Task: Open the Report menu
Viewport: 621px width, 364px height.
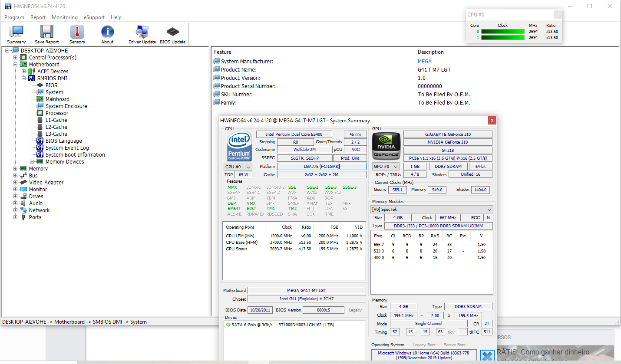Action: pyautogui.click(x=38, y=17)
